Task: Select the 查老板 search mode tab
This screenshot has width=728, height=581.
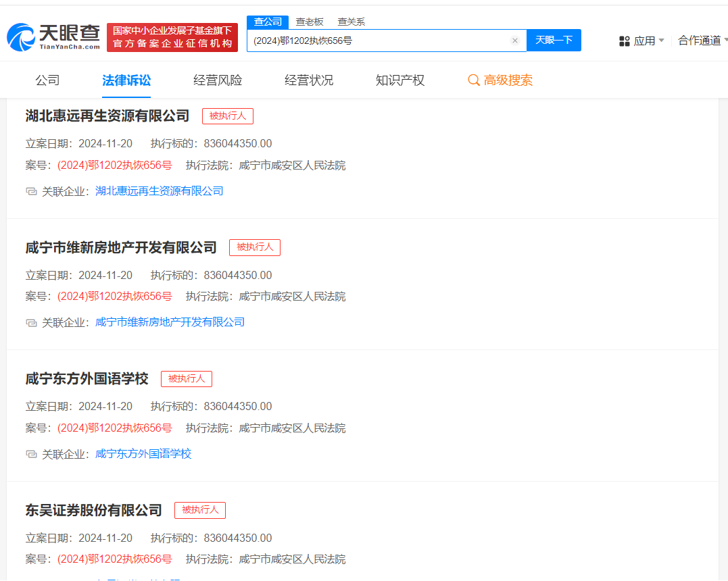Action: (310, 22)
